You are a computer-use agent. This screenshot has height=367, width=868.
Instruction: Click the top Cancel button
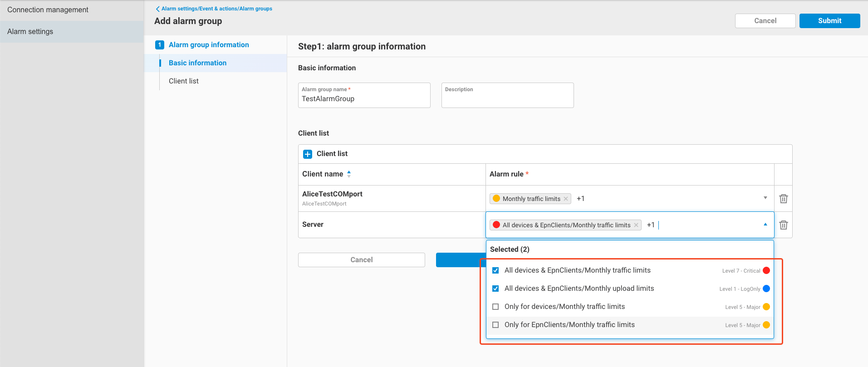[x=765, y=21]
